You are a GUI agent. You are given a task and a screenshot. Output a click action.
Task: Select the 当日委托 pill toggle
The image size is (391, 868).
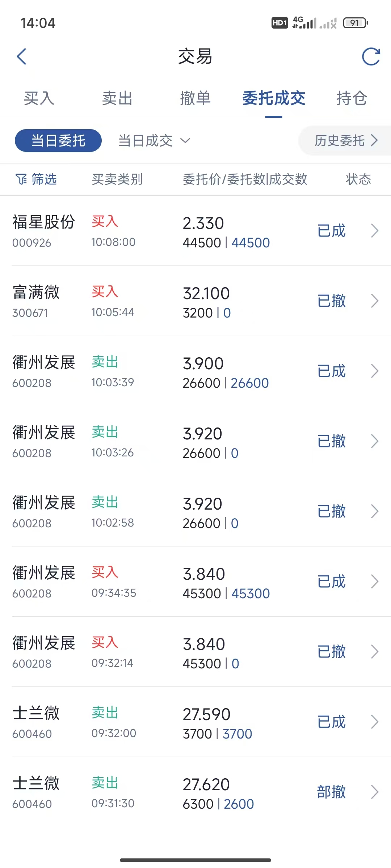[x=58, y=141]
